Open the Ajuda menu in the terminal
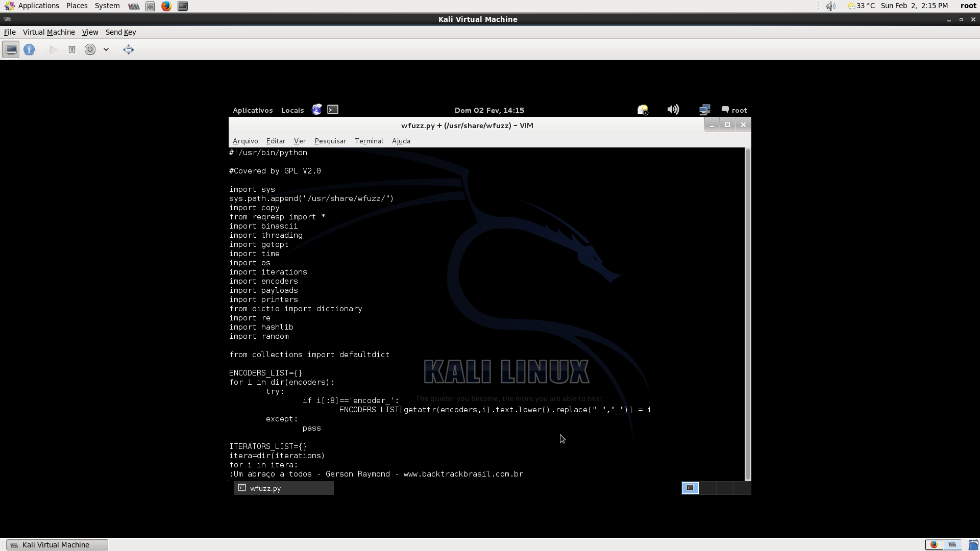 [x=401, y=141]
